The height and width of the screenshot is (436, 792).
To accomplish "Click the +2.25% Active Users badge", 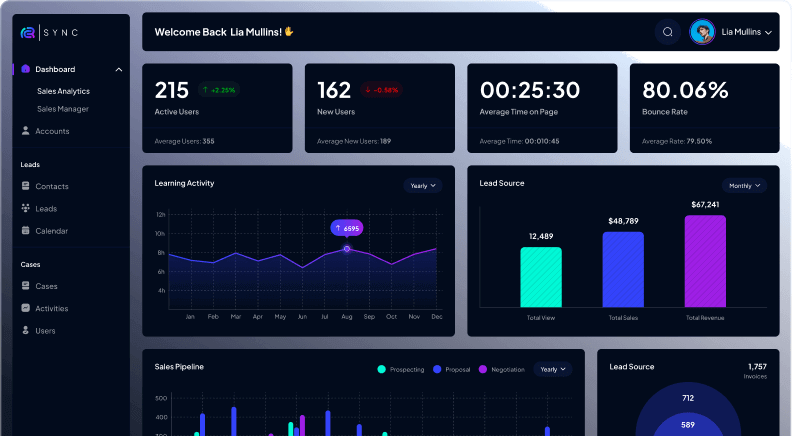I will click(219, 90).
